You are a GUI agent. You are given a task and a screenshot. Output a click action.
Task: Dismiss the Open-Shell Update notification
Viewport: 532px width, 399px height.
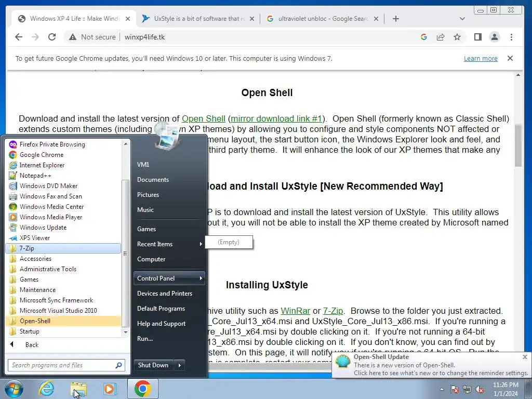525,357
